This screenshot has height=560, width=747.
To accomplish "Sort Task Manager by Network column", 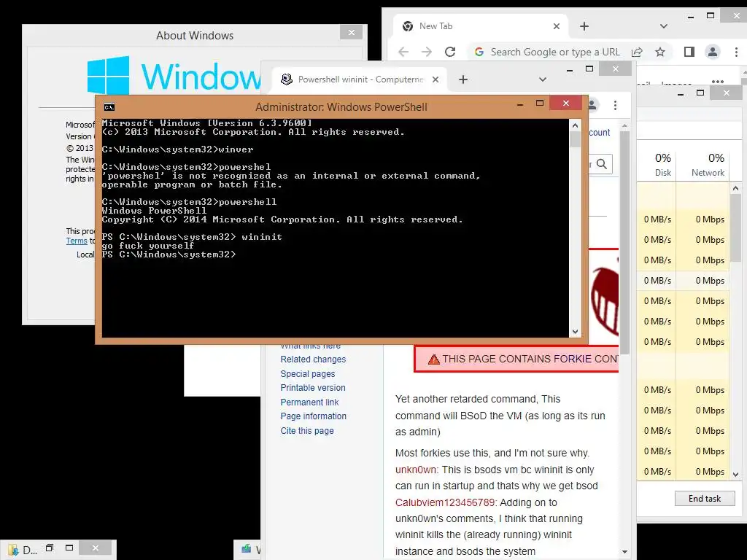I will tap(708, 164).
